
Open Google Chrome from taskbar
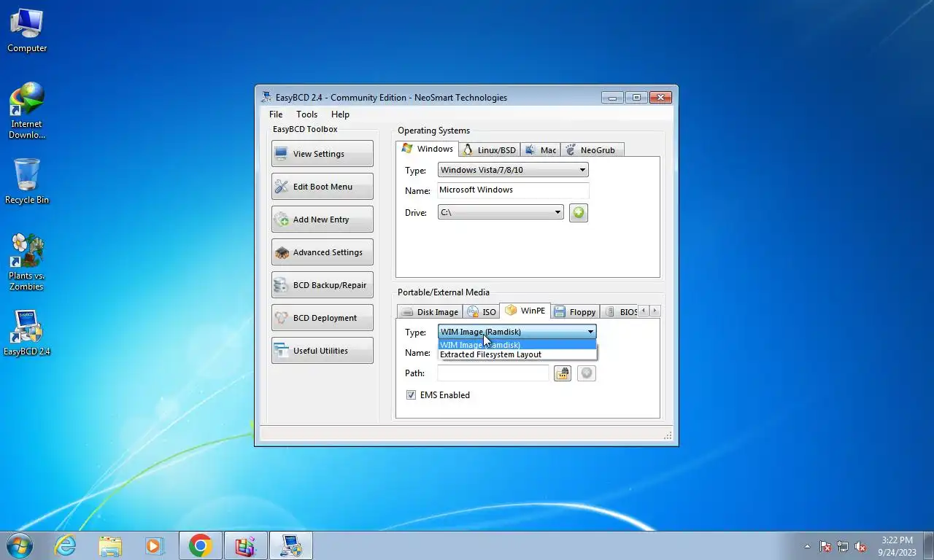point(200,545)
